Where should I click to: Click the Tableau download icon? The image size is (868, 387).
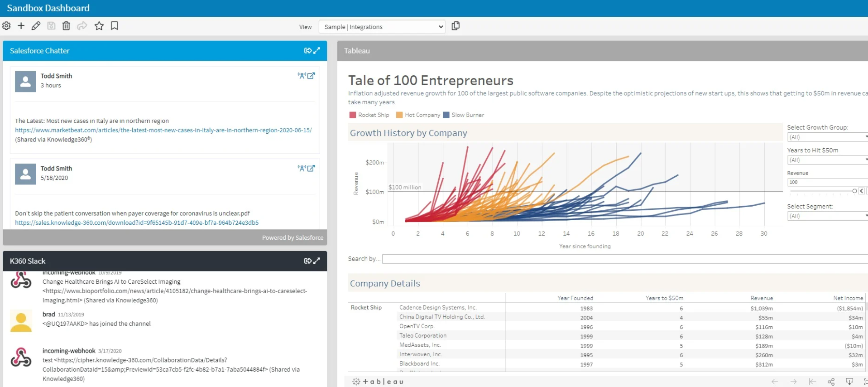click(849, 382)
